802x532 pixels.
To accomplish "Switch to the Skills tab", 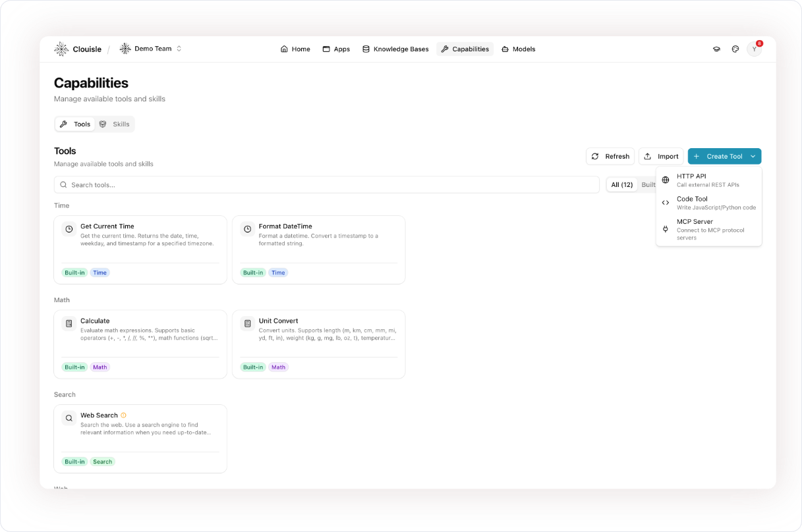I will coord(115,124).
